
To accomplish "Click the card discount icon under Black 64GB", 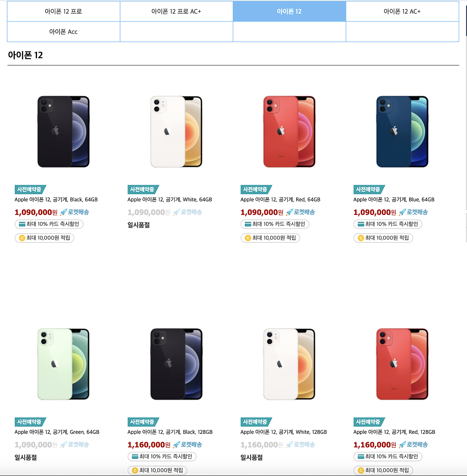I will pyautogui.click(x=22, y=224).
